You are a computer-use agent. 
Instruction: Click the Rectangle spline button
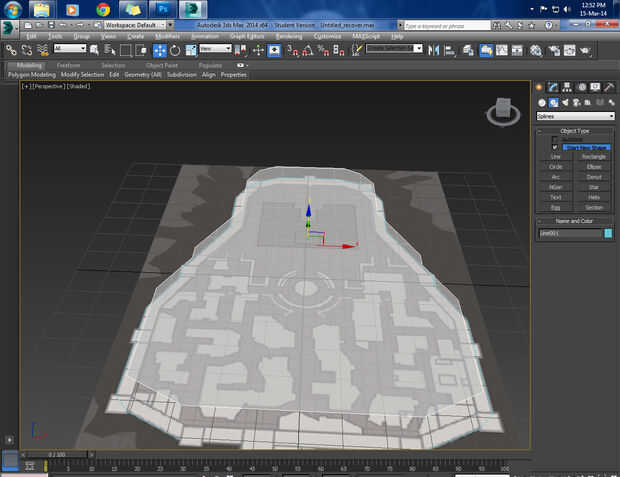coord(593,156)
